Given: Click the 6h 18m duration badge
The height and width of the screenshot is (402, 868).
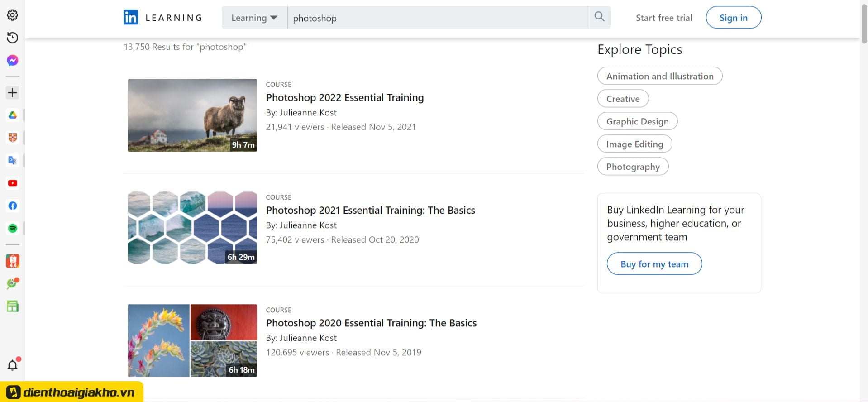Looking at the screenshot, I should pyautogui.click(x=241, y=370).
